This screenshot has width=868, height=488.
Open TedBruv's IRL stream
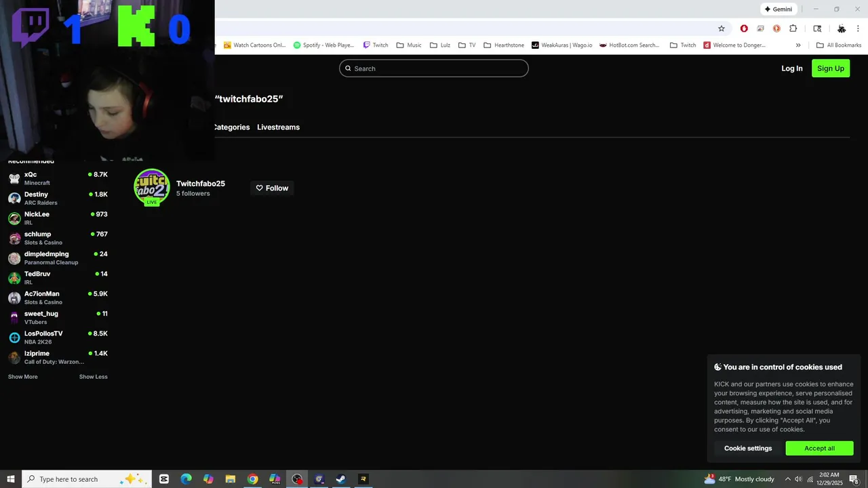(x=58, y=278)
